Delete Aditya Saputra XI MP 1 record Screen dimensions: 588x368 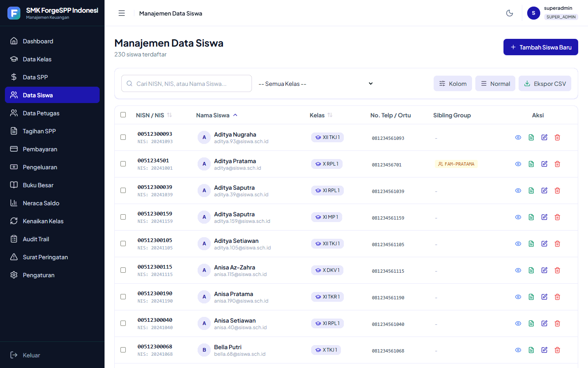tap(557, 217)
